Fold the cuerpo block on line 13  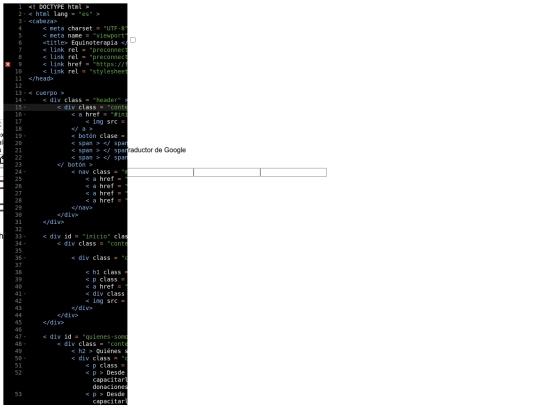tap(25, 93)
